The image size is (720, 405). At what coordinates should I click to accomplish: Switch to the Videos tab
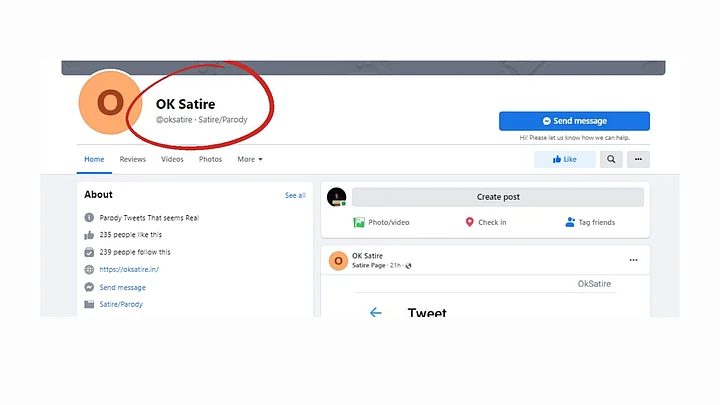click(x=172, y=159)
